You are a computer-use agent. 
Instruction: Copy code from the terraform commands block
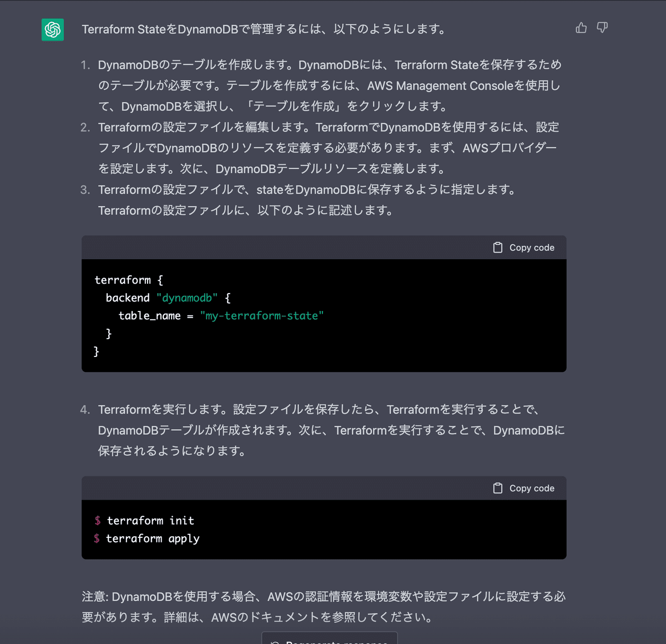pyautogui.click(x=523, y=488)
